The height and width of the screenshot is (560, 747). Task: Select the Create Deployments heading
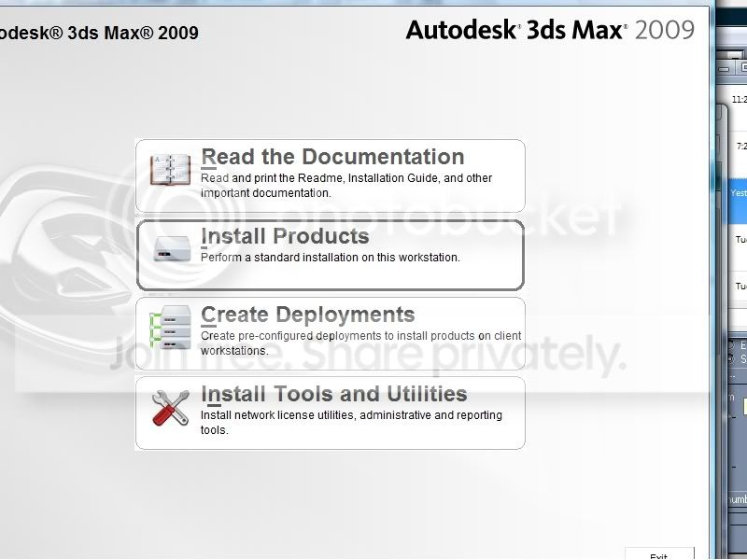308,315
